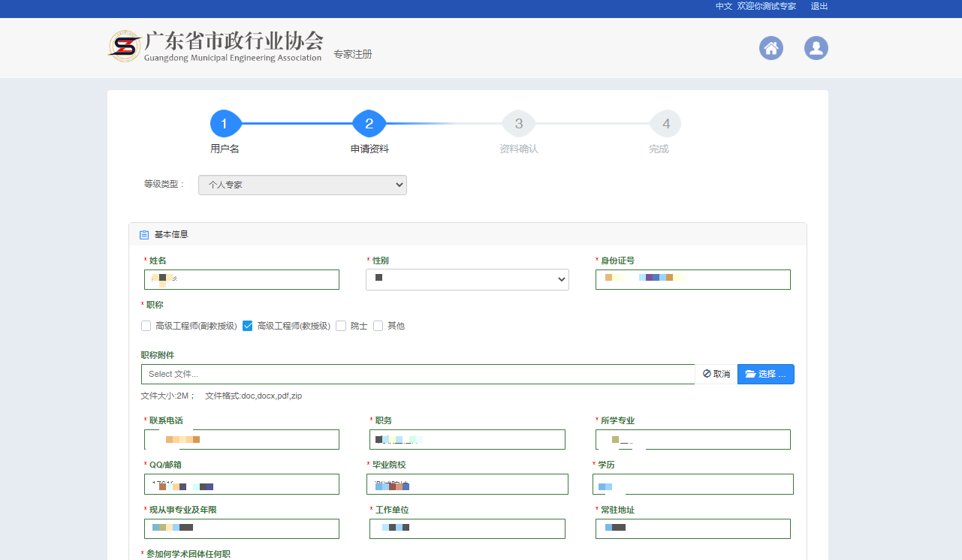Screen dimensions: 962x560
Task: Go to step 2 申请资料 circle
Action: [369, 124]
